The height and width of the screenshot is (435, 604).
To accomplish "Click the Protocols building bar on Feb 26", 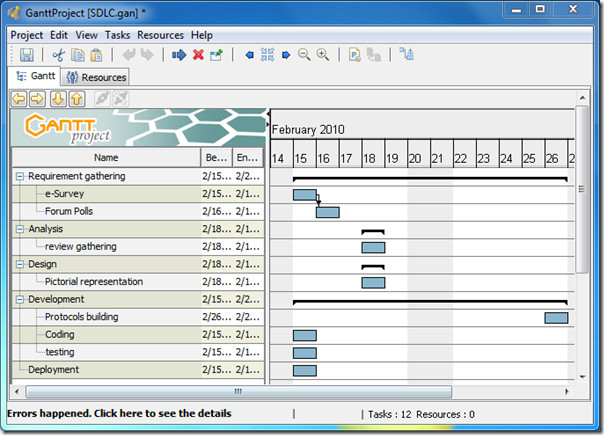I will point(556,318).
